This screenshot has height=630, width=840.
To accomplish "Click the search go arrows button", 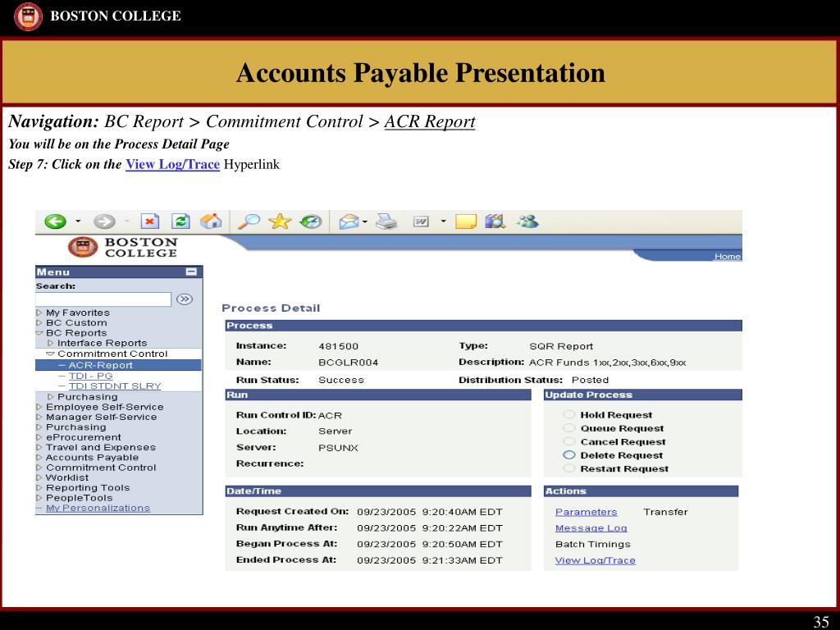I will point(185,299).
